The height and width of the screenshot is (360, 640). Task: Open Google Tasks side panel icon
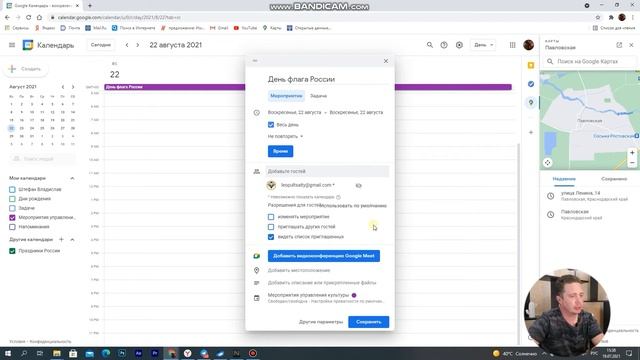(x=531, y=84)
